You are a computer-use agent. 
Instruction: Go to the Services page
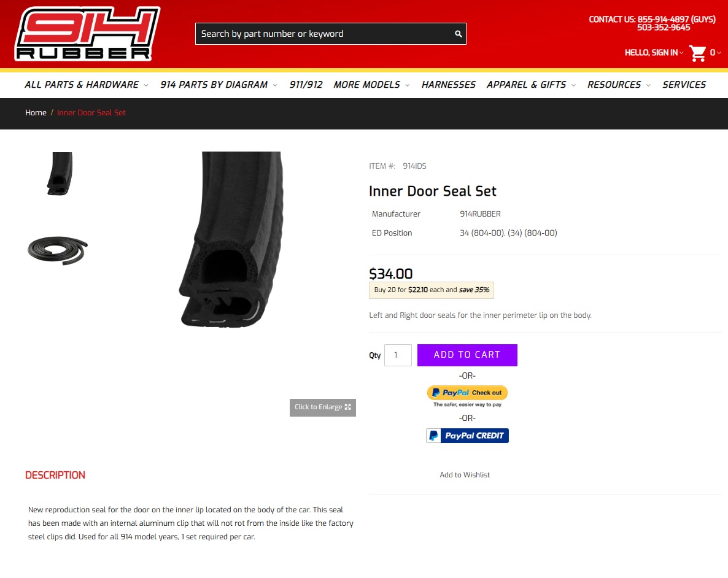(684, 85)
